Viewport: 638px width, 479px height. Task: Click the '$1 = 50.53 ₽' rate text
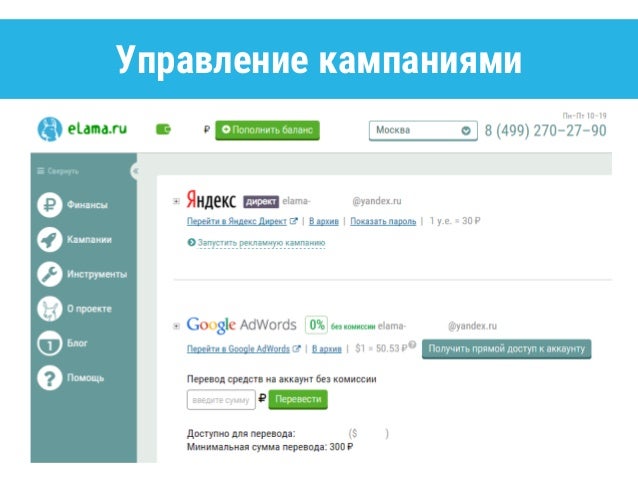pyautogui.click(x=381, y=348)
